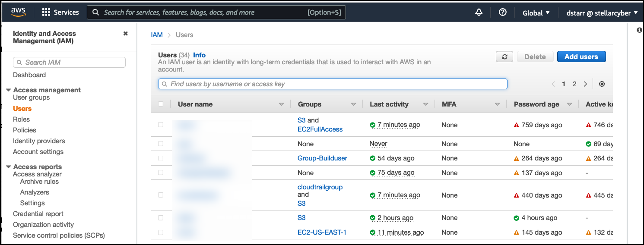Open Roles in the IAM sidebar
This screenshot has width=644, height=245.
(21, 119)
